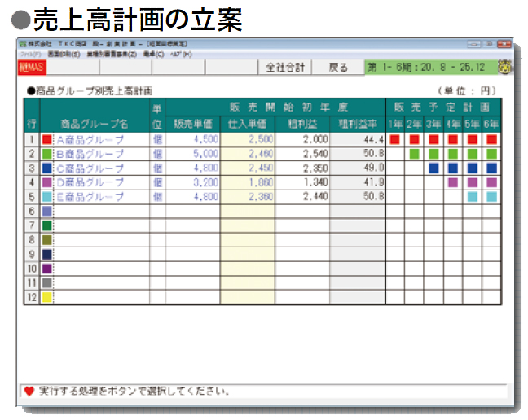Click the 49.0 gross margin rate
528x420 pixels.
[x=374, y=168]
